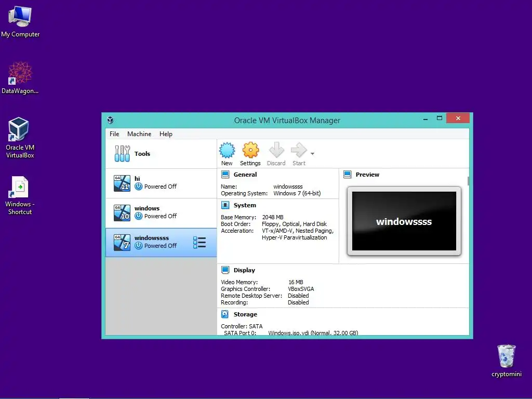The image size is (532, 399).
Task: Select the Tools icon in sidebar
Action: coord(122,154)
